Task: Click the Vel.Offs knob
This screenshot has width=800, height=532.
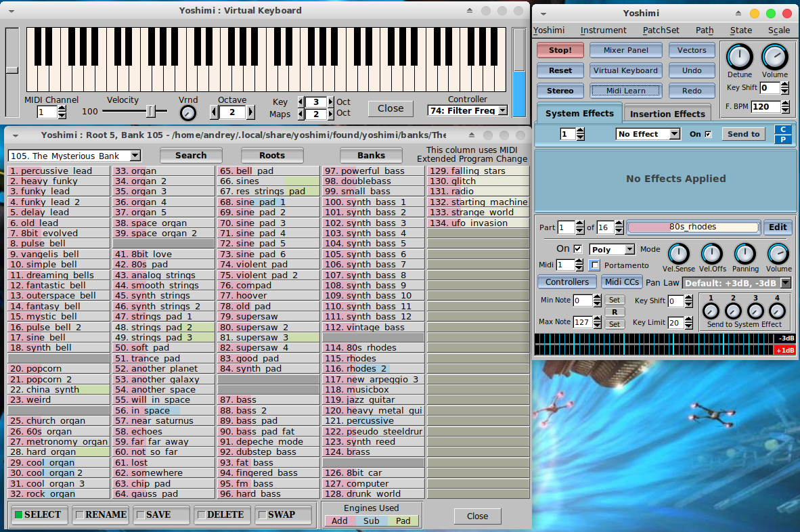Action: tap(711, 254)
